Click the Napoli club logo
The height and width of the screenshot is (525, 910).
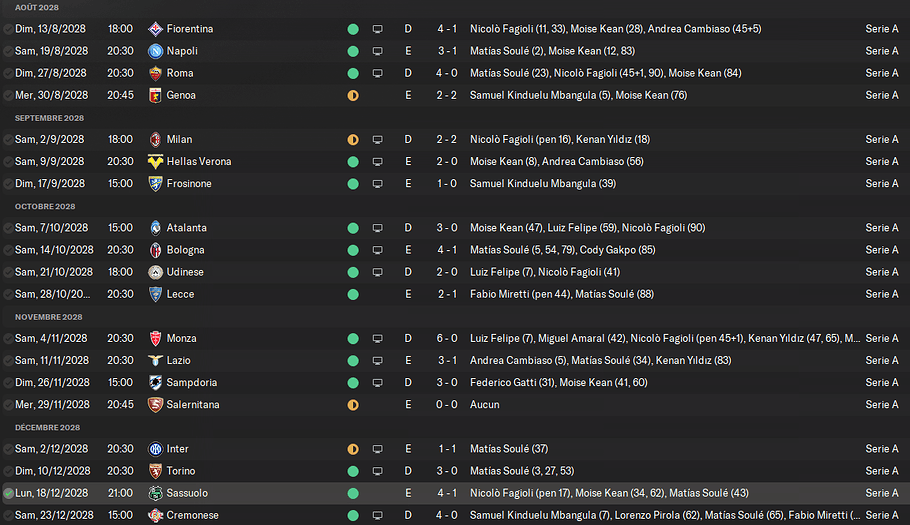155,51
